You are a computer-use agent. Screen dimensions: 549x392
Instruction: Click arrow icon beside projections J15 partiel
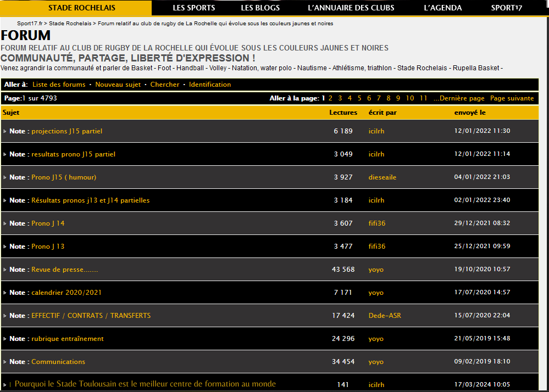pyautogui.click(x=5, y=131)
